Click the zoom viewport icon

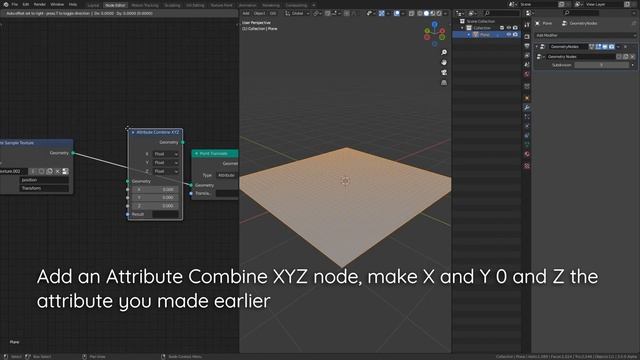[444, 53]
